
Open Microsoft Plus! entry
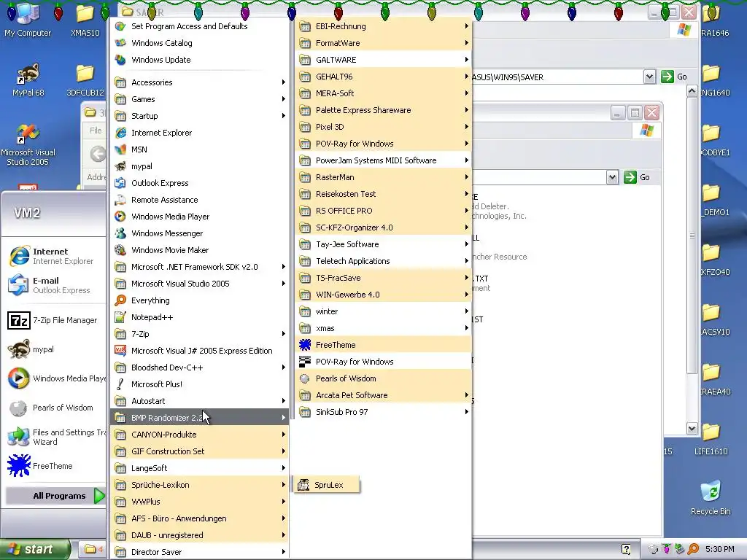click(x=200, y=384)
